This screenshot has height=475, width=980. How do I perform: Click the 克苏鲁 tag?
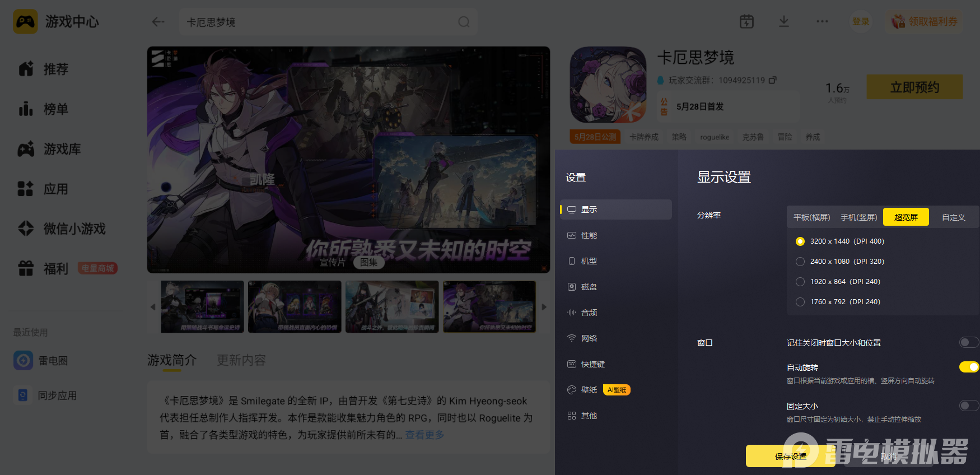point(753,137)
